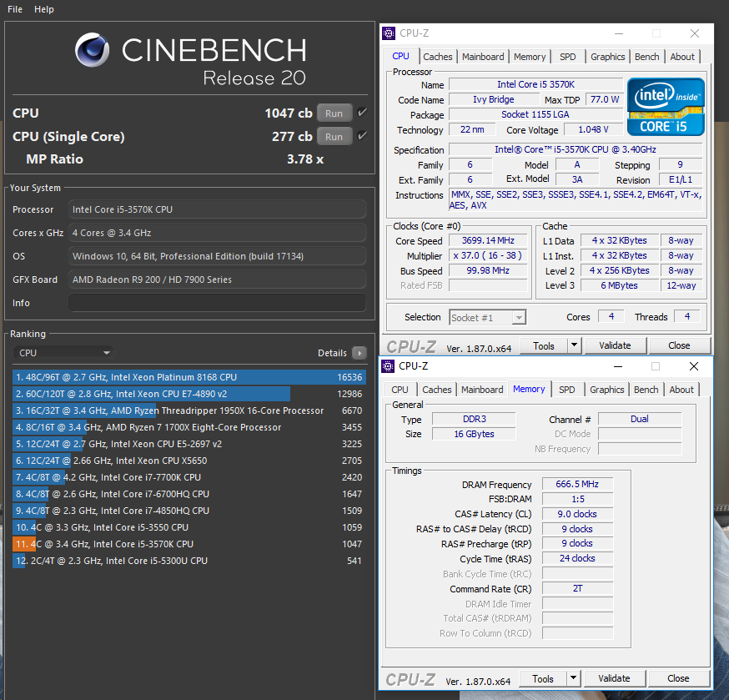The image size is (729, 700).
Task: Switch to Caches tab in bottom CPU-Z window
Action: pos(436,390)
